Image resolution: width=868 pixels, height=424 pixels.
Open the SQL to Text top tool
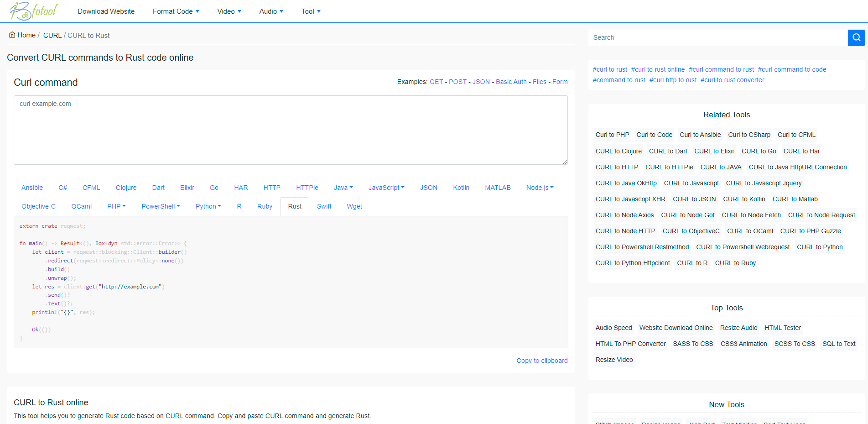click(839, 344)
